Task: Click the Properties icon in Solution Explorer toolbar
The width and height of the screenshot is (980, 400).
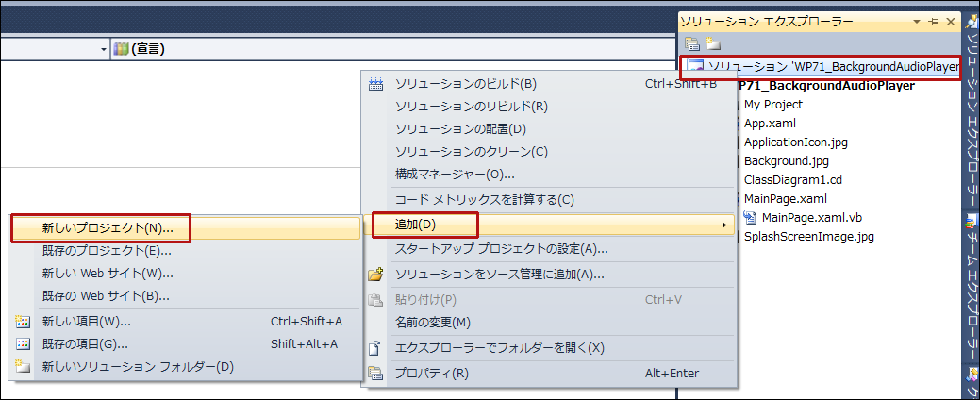Action: click(x=691, y=43)
